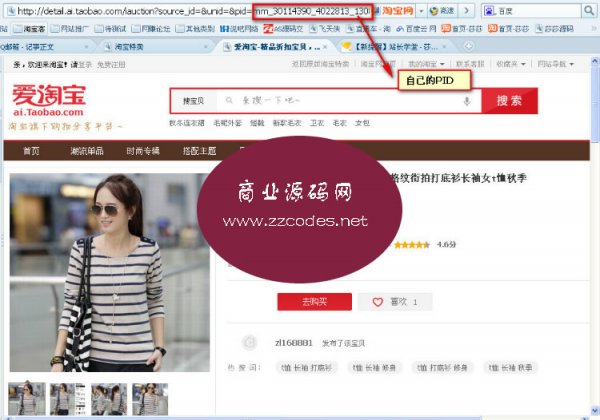This screenshot has height=420, width=600.
Task: Click 免费注册 link in the top bar
Action: tap(111, 65)
